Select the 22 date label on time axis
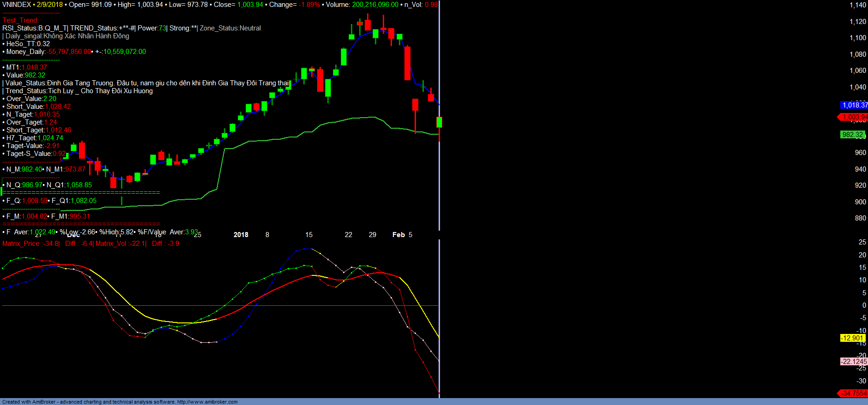This screenshot has width=868, height=405. pyautogui.click(x=349, y=235)
